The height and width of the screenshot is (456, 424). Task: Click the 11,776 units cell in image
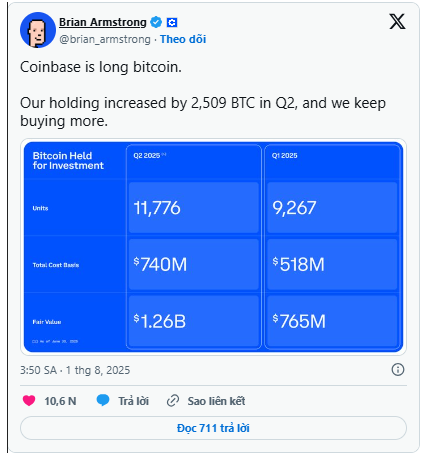194,208
